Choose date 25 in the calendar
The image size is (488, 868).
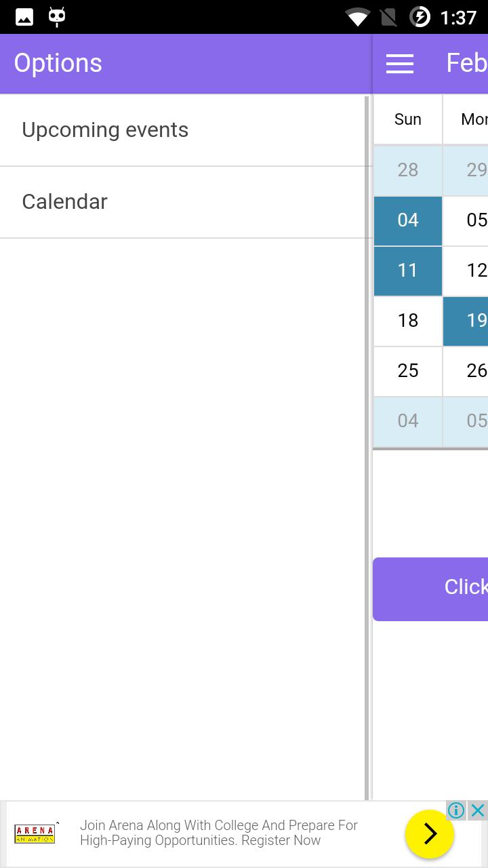[x=408, y=371]
